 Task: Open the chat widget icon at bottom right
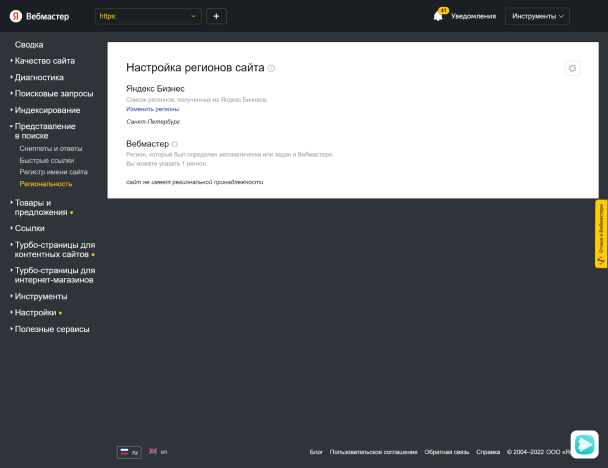coord(584,444)
